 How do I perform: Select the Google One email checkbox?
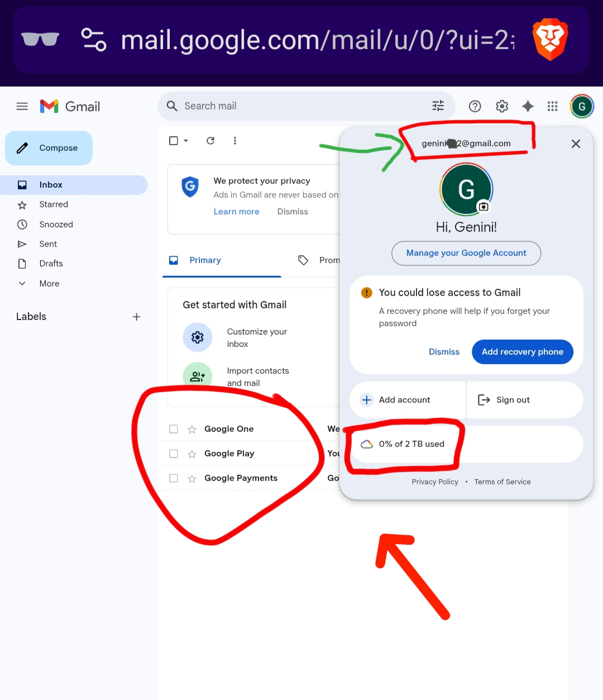(x=174, y=429)
